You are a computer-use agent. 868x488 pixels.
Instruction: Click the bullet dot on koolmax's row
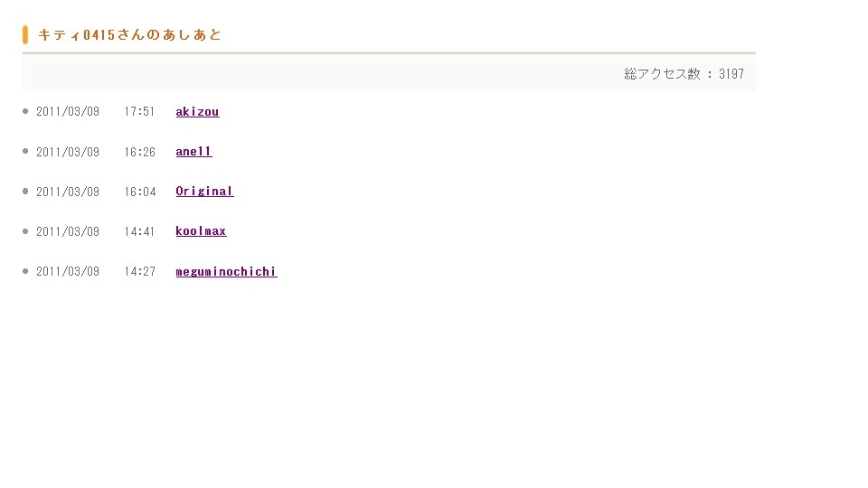click(x=25, y=230)
